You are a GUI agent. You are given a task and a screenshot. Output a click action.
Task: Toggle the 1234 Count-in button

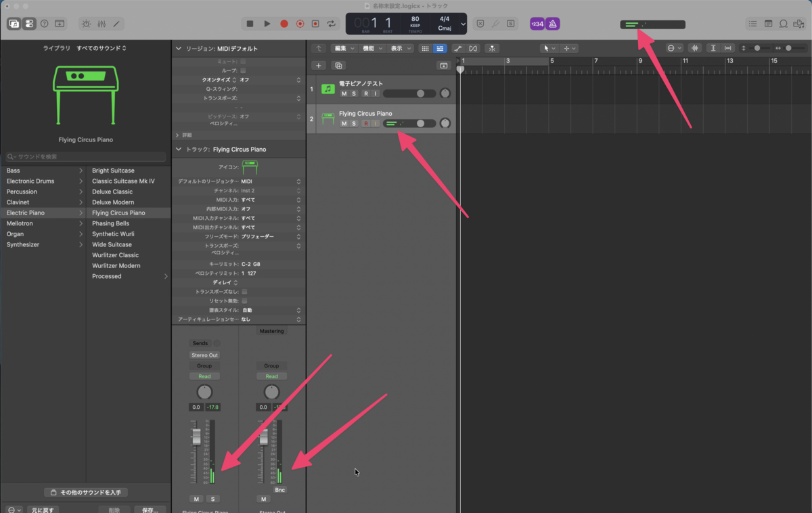click(537, 24)
